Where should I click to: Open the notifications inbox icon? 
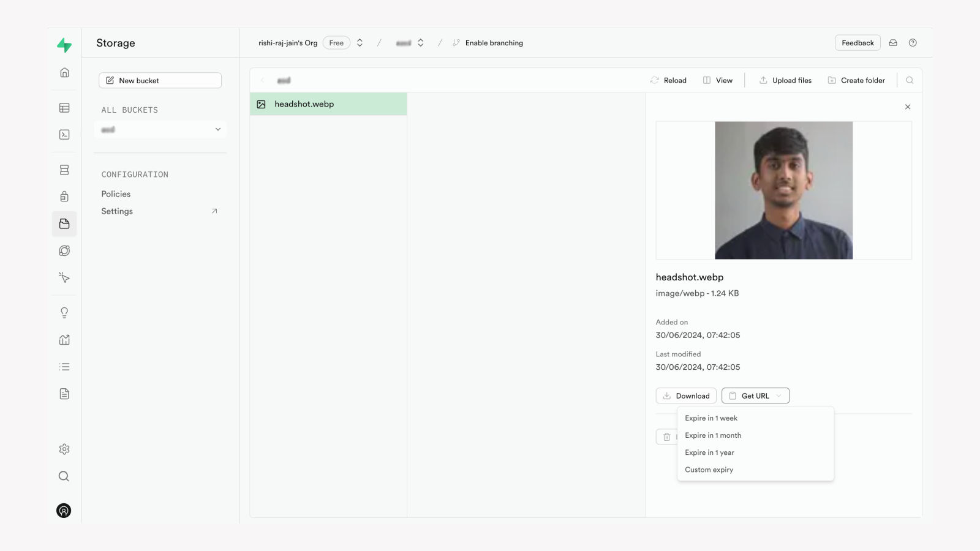coord(892,42)
